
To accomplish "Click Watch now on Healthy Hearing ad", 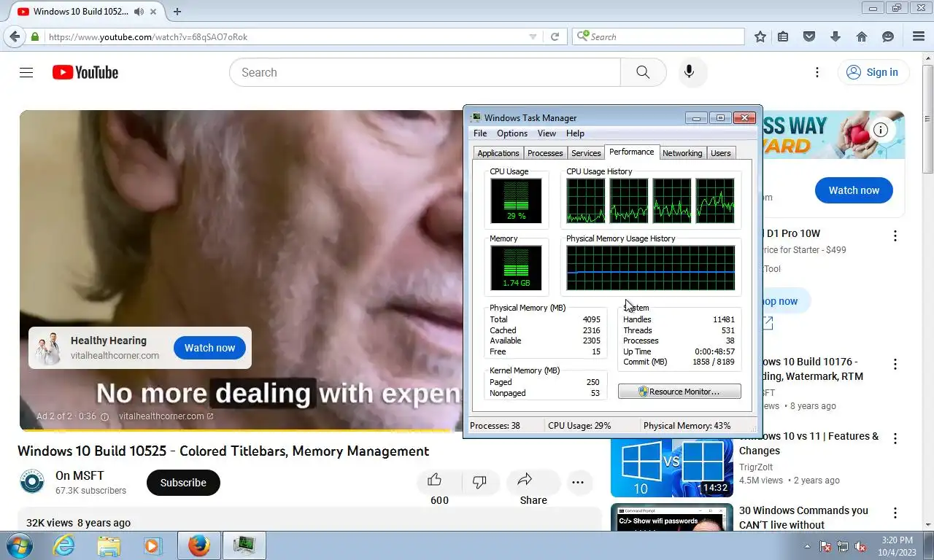I will point(209,348).
